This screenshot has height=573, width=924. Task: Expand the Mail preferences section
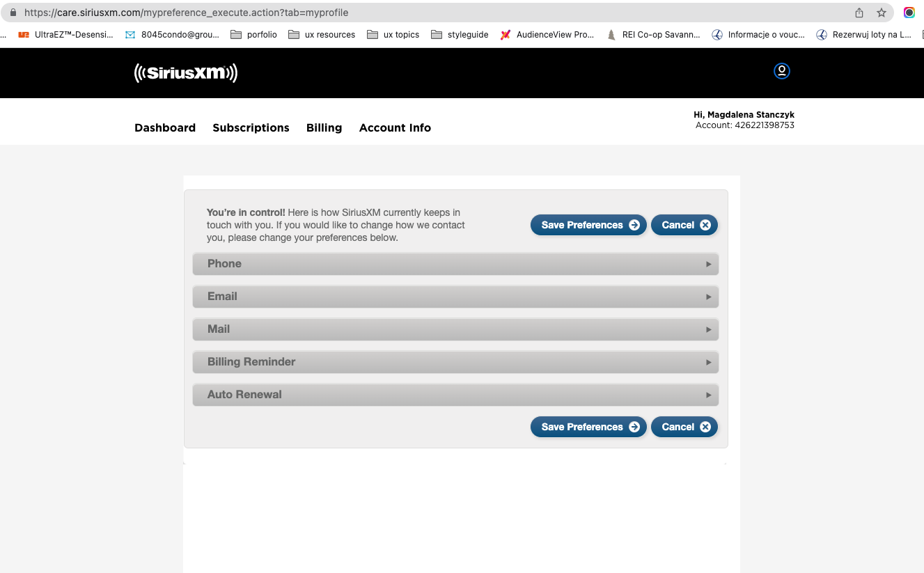(455, 329)
